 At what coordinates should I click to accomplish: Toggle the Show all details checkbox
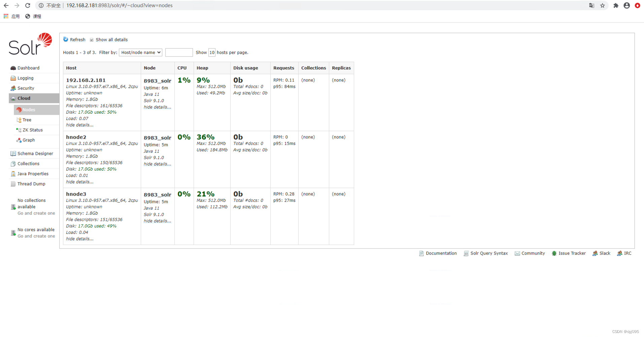(x=92, y=40)
